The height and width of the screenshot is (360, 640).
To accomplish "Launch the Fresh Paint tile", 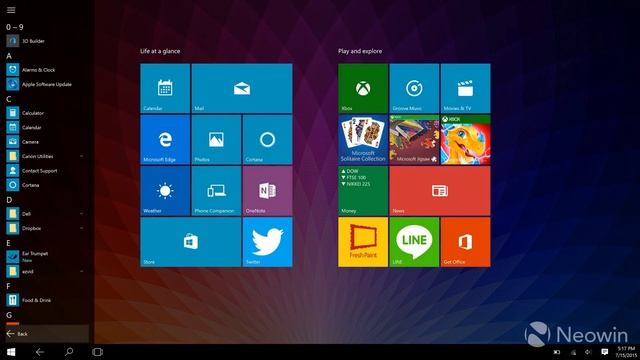I will [363, 242].
